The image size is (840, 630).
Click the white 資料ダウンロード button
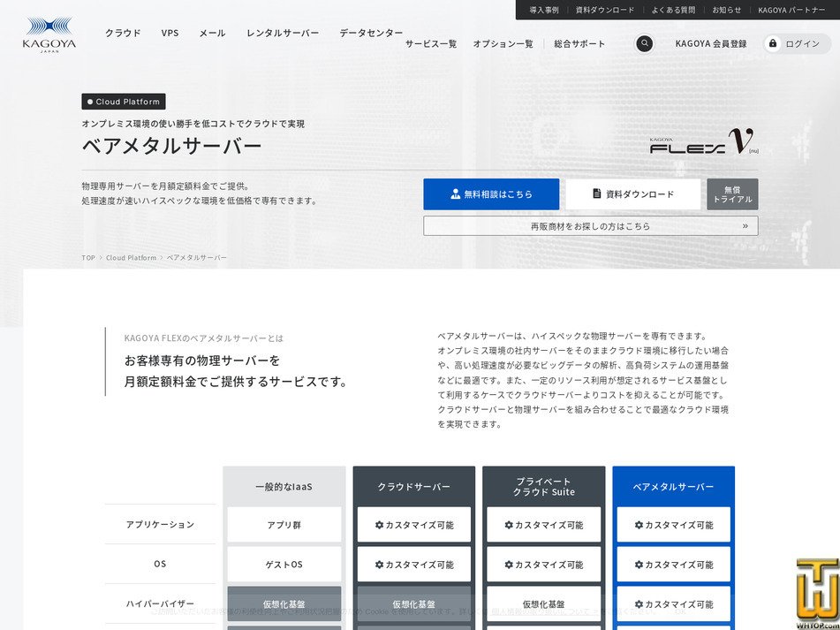(x=632, y=194)
